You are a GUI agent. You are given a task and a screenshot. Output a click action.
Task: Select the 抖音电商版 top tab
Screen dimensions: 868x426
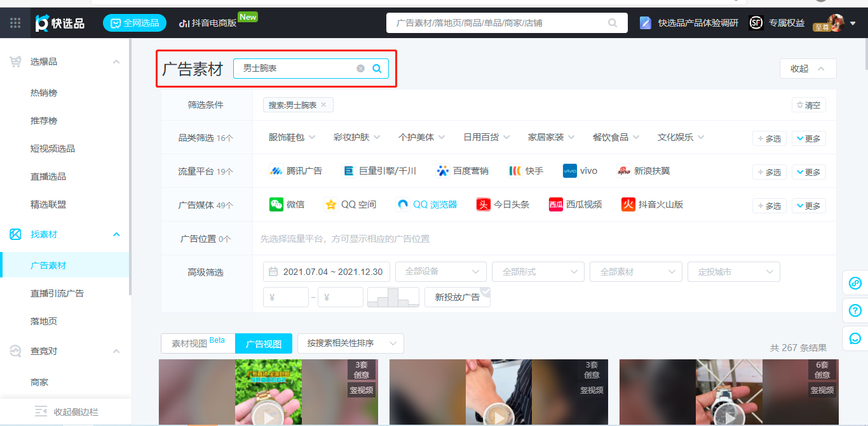[208, 23]
